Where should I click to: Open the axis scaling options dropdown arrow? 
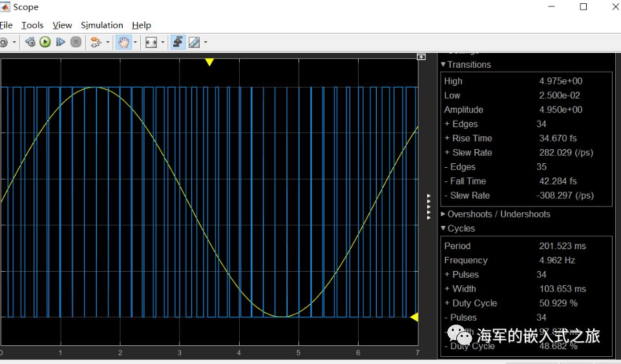point(163,42)
